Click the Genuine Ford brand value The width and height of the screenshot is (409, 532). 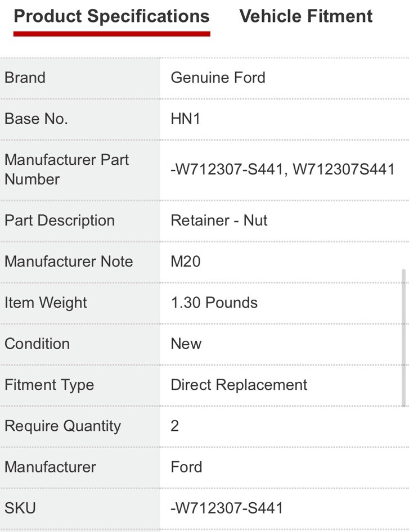pyautogui.click(x=218, y=78)
